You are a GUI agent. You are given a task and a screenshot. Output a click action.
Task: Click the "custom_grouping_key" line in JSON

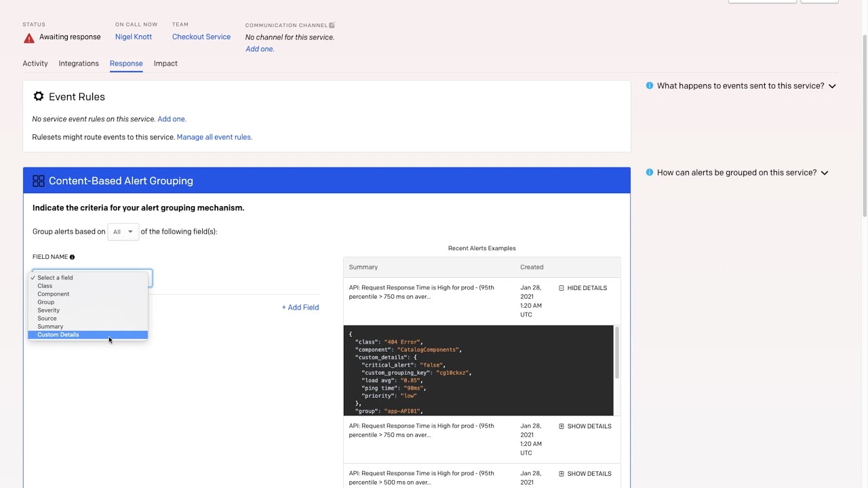[416, 373]
